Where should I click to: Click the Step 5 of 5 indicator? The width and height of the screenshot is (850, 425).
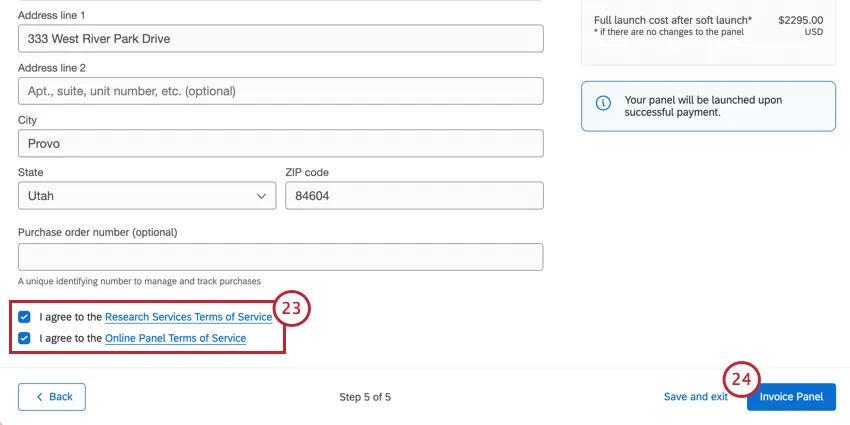365,397
